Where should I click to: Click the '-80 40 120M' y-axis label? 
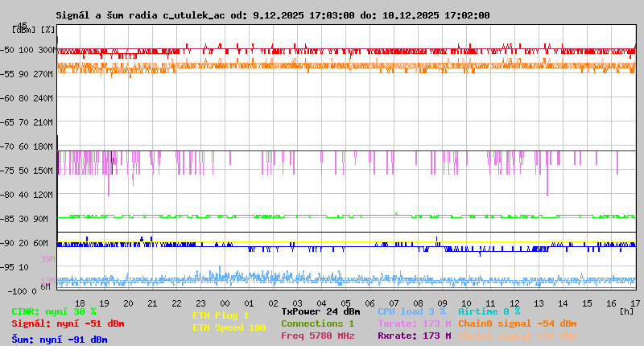[27, 195]
